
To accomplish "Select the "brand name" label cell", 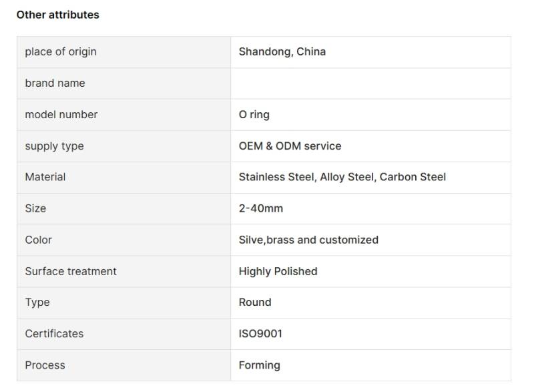I will (55, 83).
